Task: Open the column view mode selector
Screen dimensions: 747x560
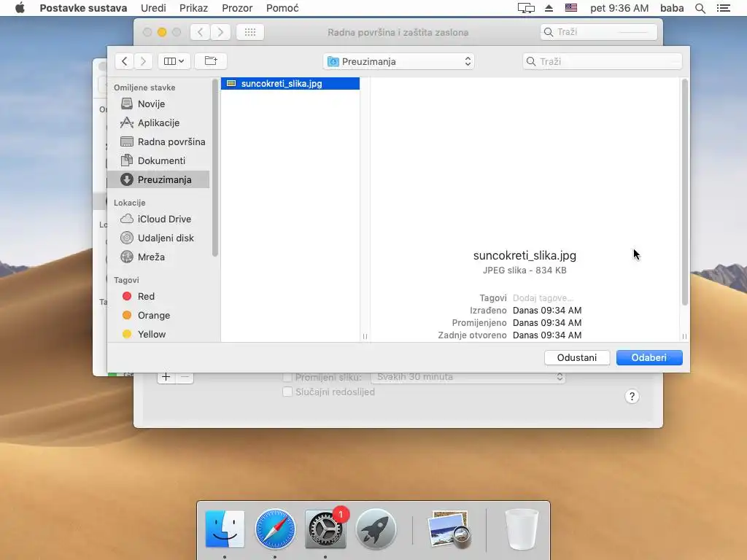Action: pos(174,61)
